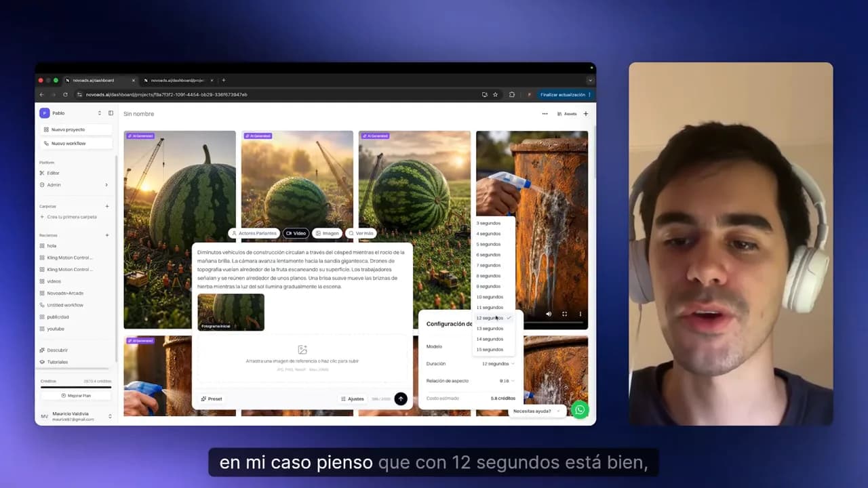Pick 13 segundos from the duration list
Image resolution: width=868 pixels, height=488 pixels.
click(494, 329)
